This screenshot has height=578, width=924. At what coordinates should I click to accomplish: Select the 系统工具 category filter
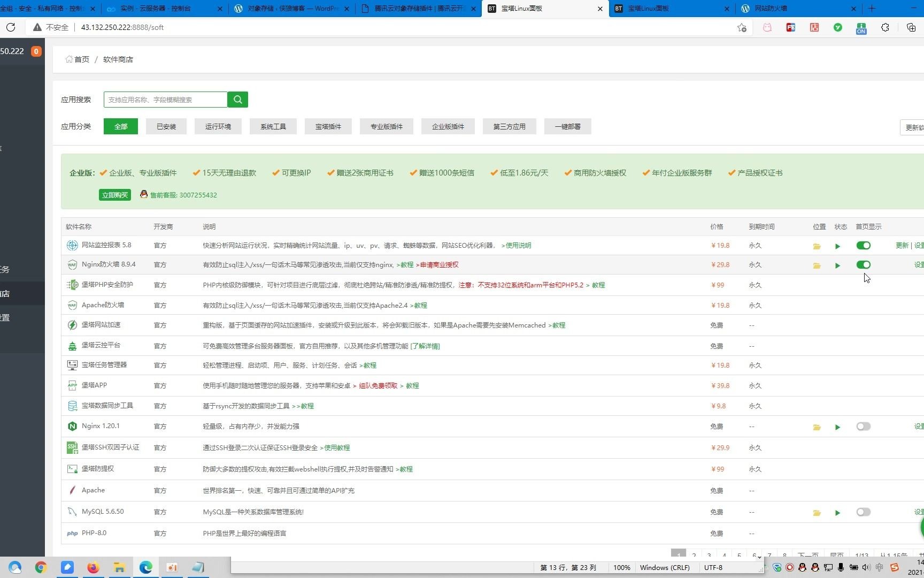point(273,126)
